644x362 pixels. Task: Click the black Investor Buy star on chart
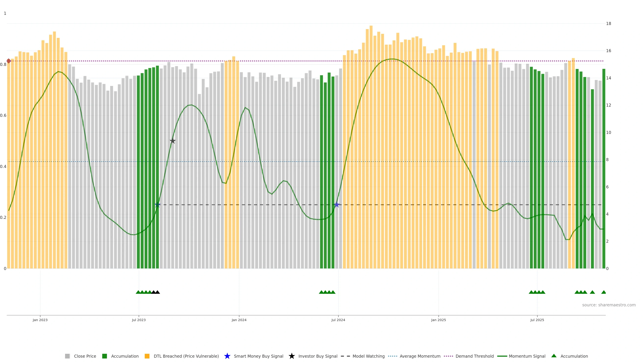(173, 141)
